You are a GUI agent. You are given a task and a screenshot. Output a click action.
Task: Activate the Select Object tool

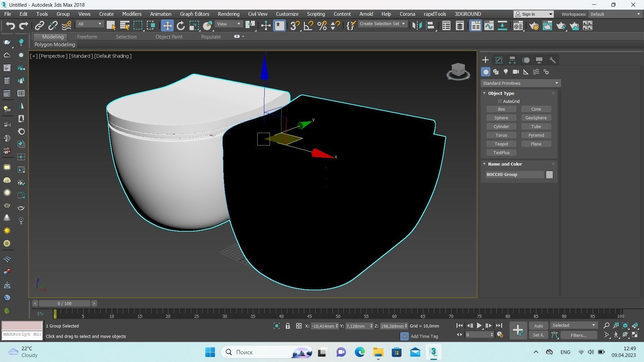[x=111, y=26]
